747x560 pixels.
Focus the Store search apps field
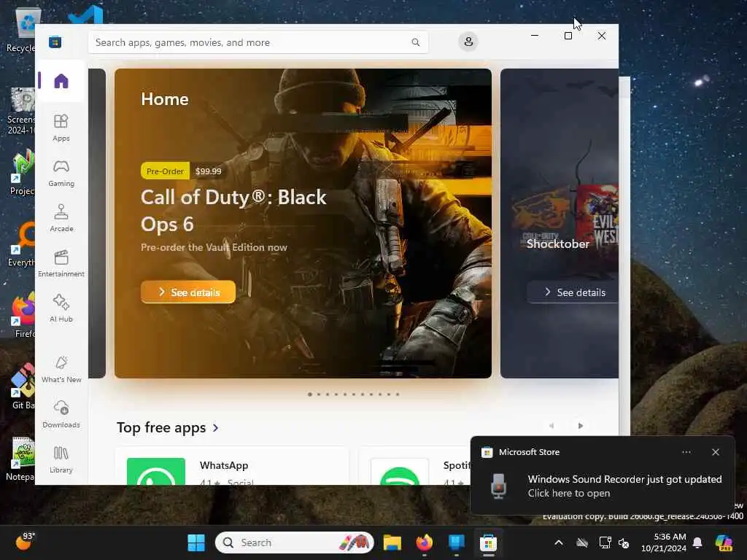(258, 42)
